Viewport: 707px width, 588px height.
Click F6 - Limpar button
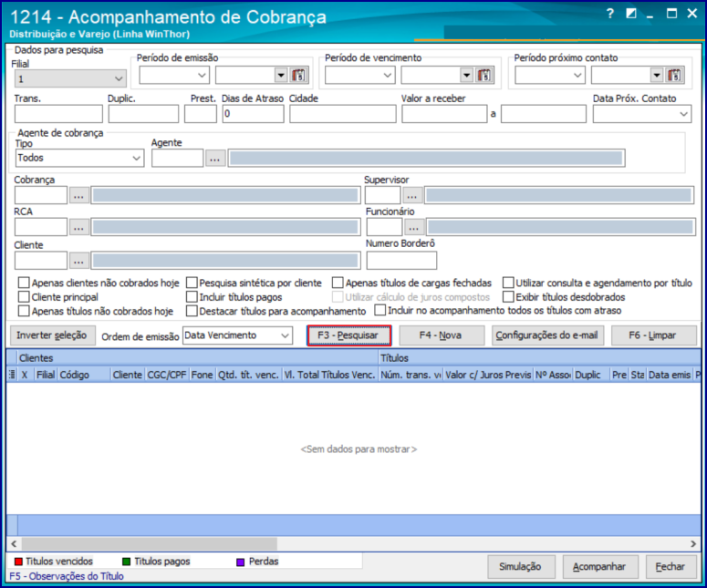tap(653, 335)
